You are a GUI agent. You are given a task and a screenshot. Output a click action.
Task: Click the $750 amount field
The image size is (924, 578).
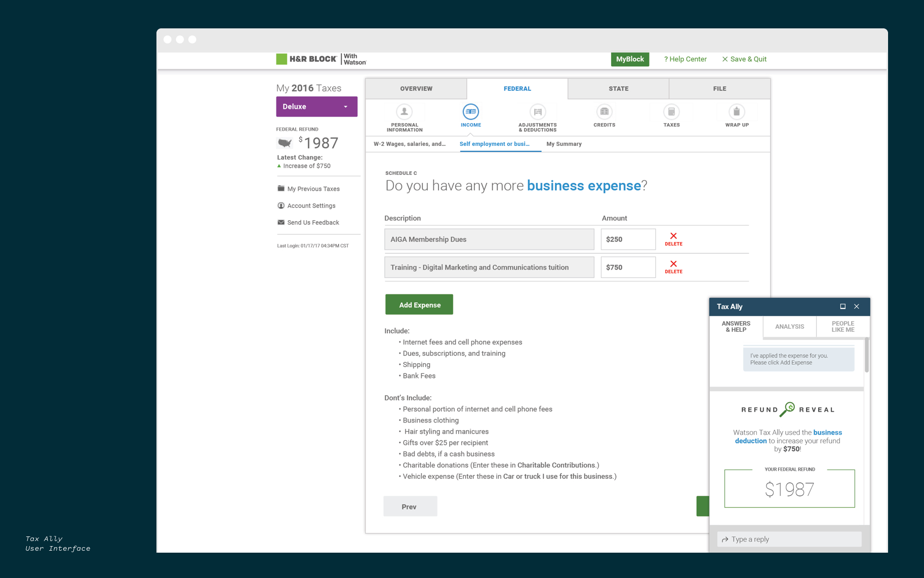628,267
